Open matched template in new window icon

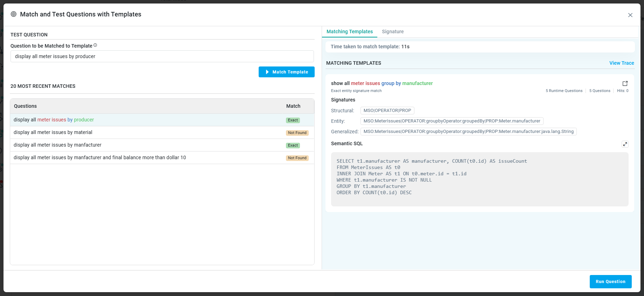coord(625,83)
